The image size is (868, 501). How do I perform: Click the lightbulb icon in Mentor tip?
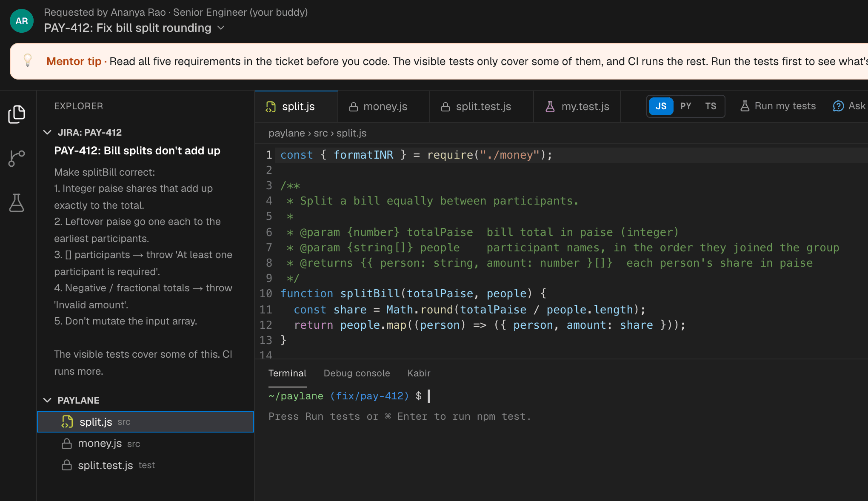(28, 60)
